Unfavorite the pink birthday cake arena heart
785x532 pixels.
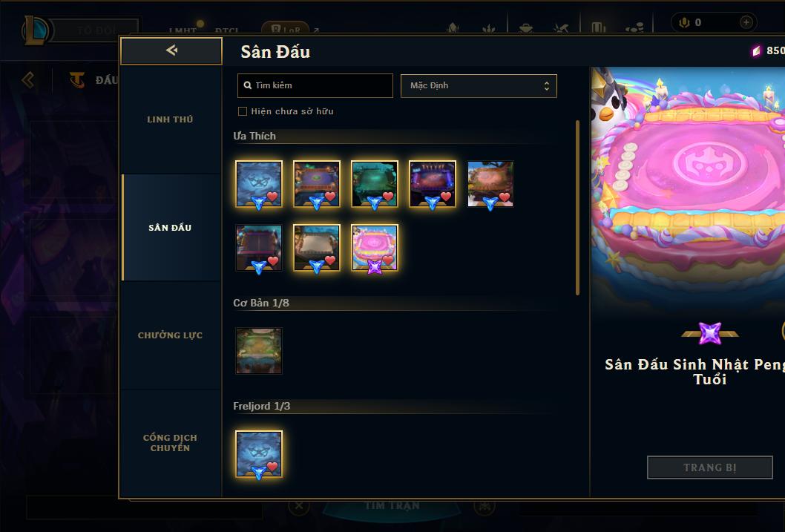point(389,260)
